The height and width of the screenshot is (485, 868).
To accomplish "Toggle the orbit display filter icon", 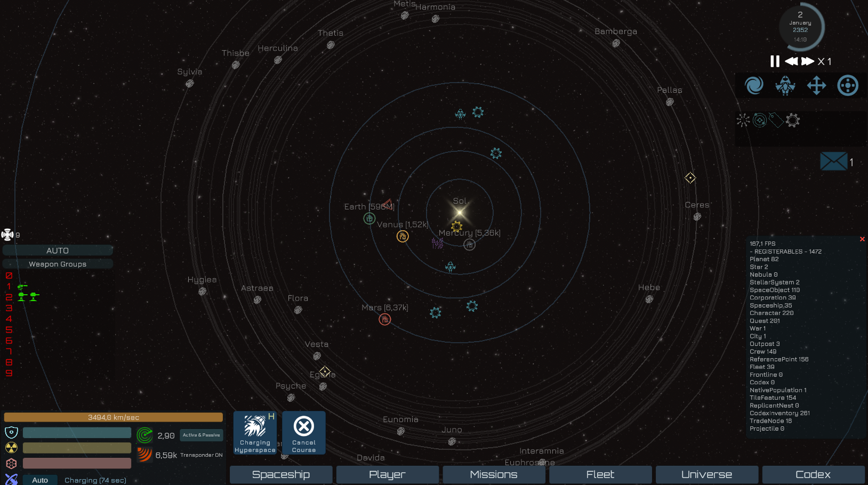I will tap(759, 120).
